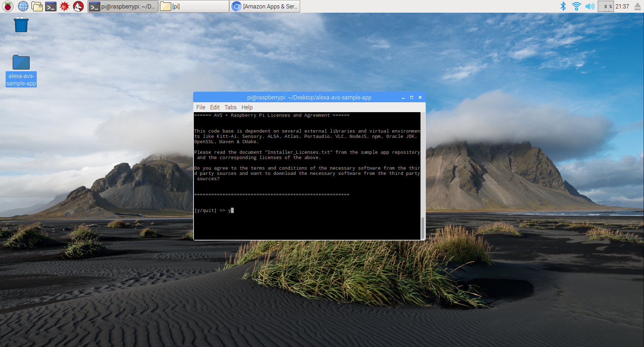Open the Raspberry Pi applications menu
Screen dimensions: 644x347
point(7,6)
